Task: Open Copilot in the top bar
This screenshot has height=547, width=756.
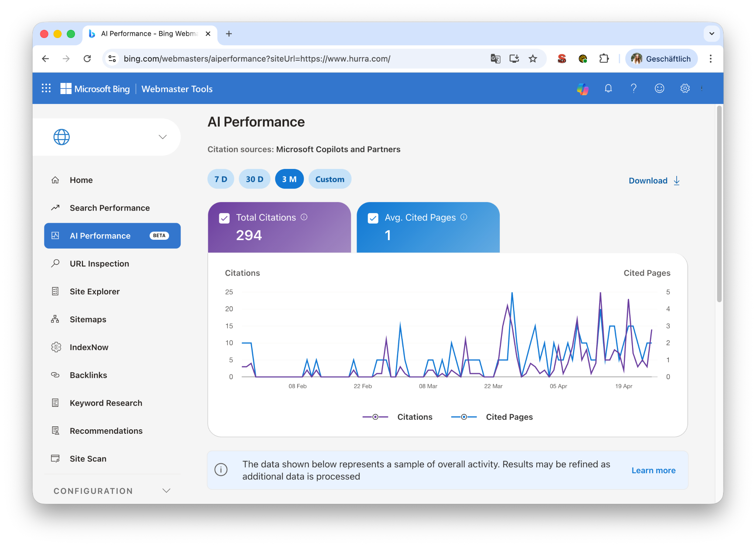Action: coord(582,89)
